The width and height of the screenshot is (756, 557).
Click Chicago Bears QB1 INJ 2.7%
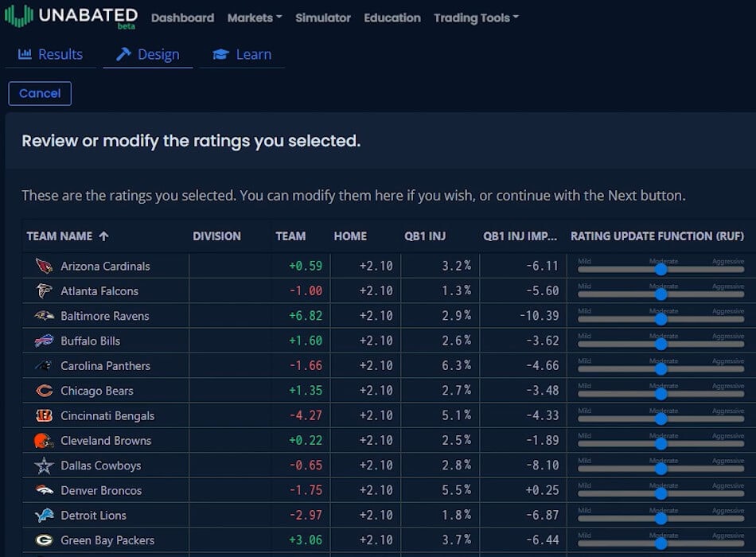[x=456, y=391]
